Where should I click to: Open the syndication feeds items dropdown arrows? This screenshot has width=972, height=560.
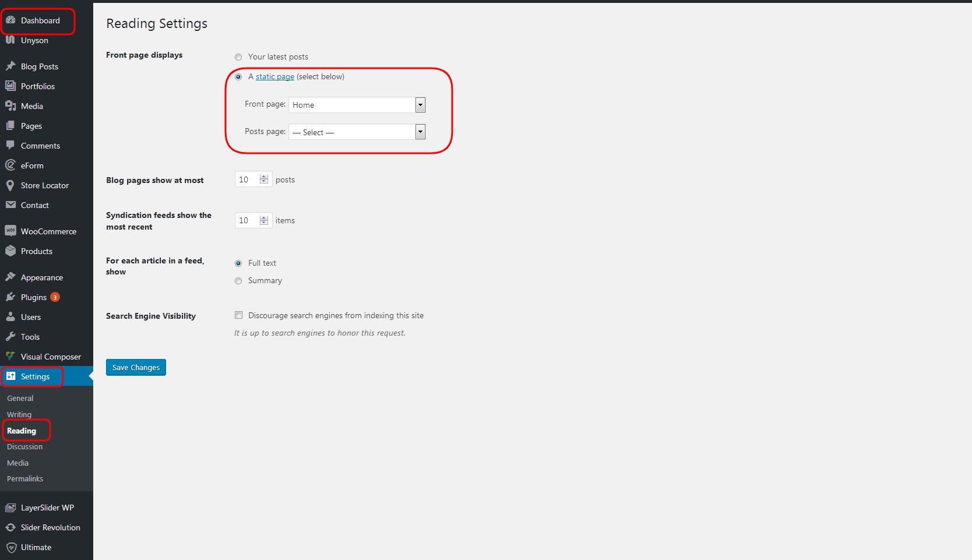pos(264,220)
